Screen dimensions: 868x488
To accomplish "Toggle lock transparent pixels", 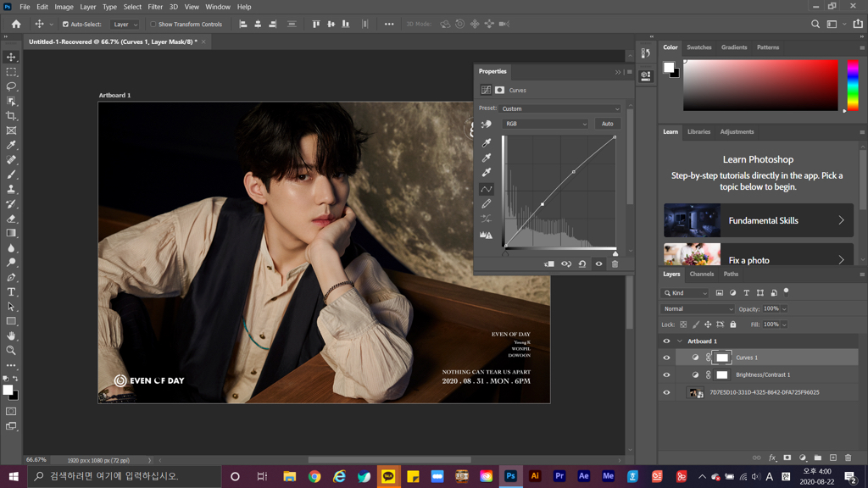I will tap(683, 324).
